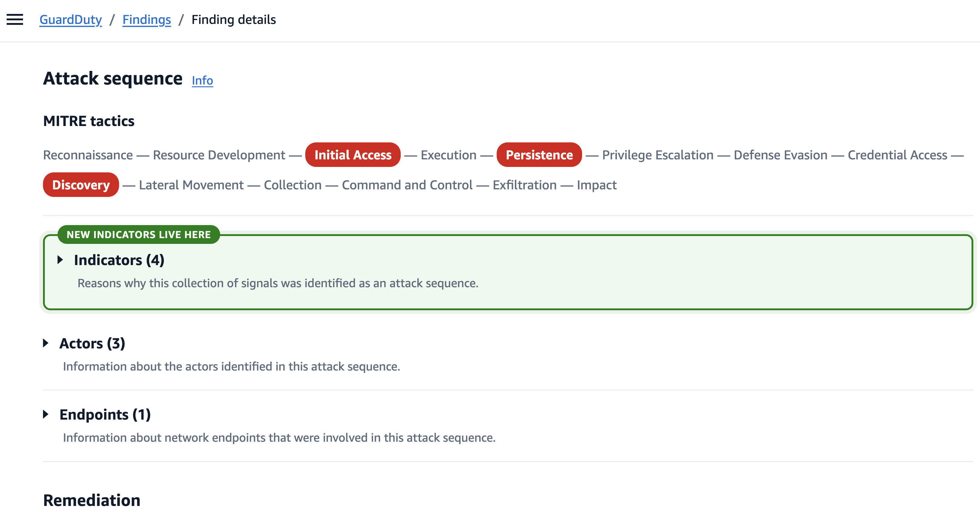
Task: Expand the Indicators (4) arrow
Action: pos(60,260)
